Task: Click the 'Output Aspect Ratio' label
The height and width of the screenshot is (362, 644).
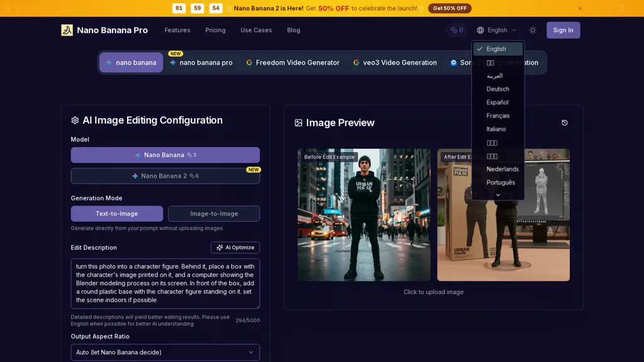Action: (100, 336)
